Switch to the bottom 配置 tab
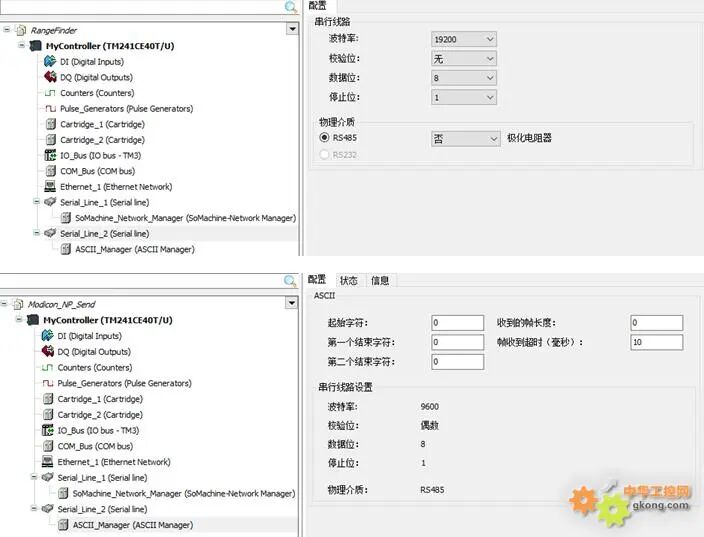Screen dimensions: 704x537 [x=317, y=280]
